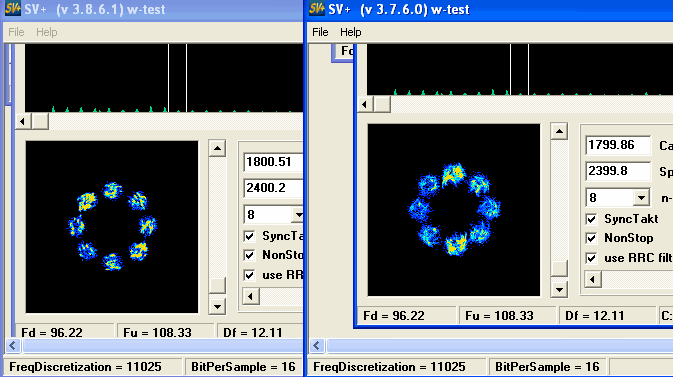Open the File menu in v3.8.6.1 window

coord(16,32)
